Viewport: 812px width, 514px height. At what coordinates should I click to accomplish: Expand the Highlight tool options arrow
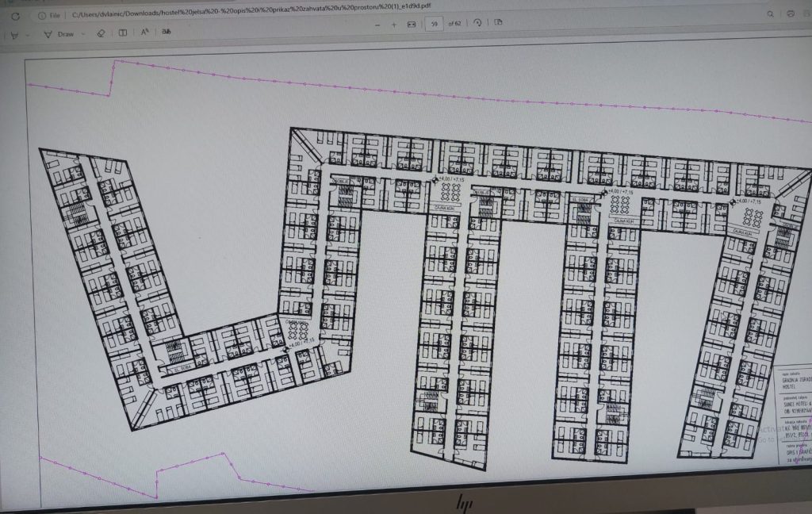point(29,34)
